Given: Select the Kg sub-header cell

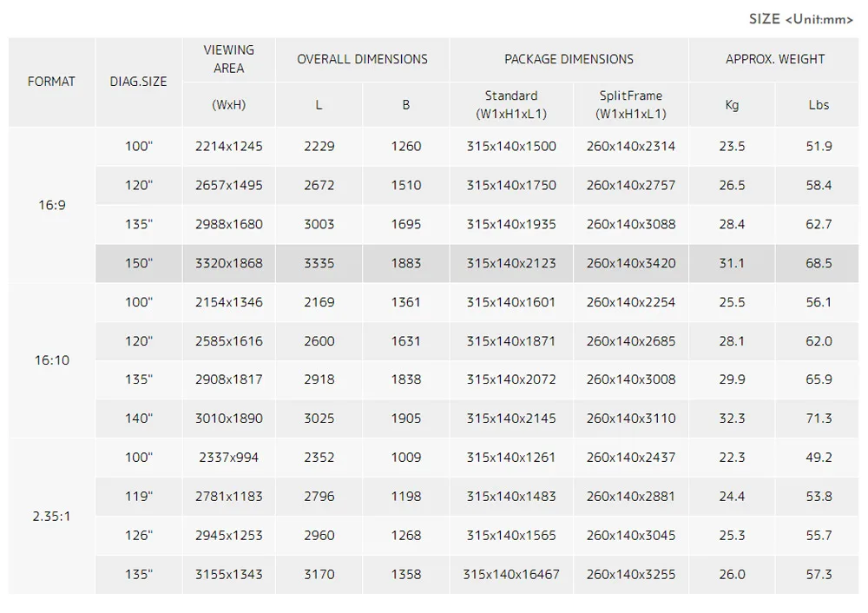Looking at the screenshot, I should 732,104.
